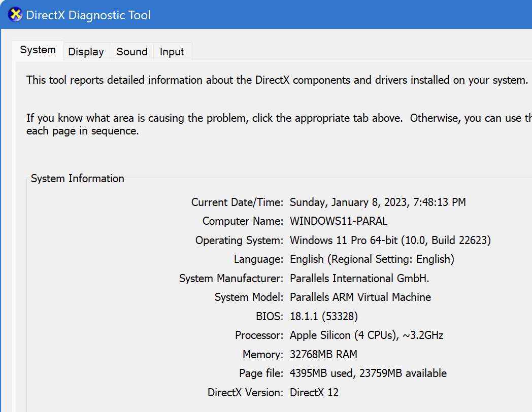Click the System Information group label
Screen dimensions: 532x412
pyautogui.click(x=77, y=179)
